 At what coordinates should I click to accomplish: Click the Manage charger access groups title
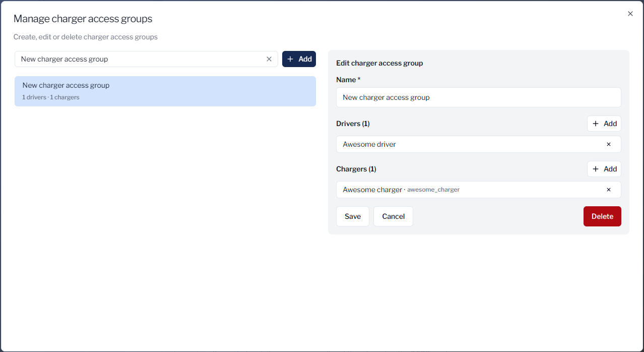coord(83,19)
